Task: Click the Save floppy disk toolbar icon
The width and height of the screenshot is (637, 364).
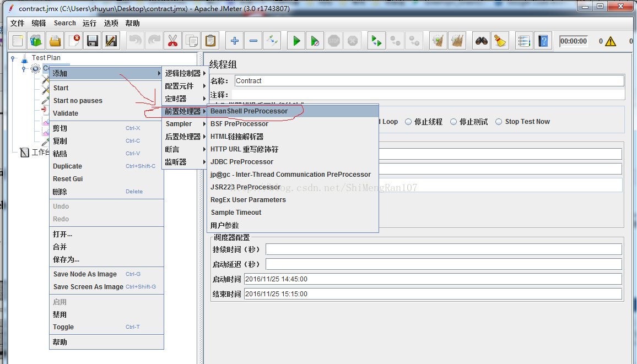Action: click(93, 41)
